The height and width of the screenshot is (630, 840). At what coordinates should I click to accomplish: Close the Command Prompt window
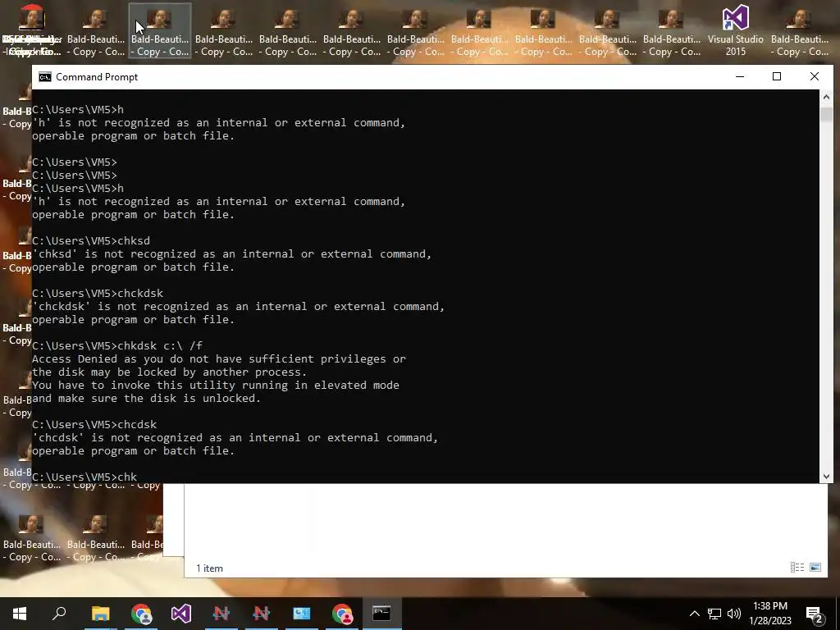pyautogui.click(x=815, y=76)
